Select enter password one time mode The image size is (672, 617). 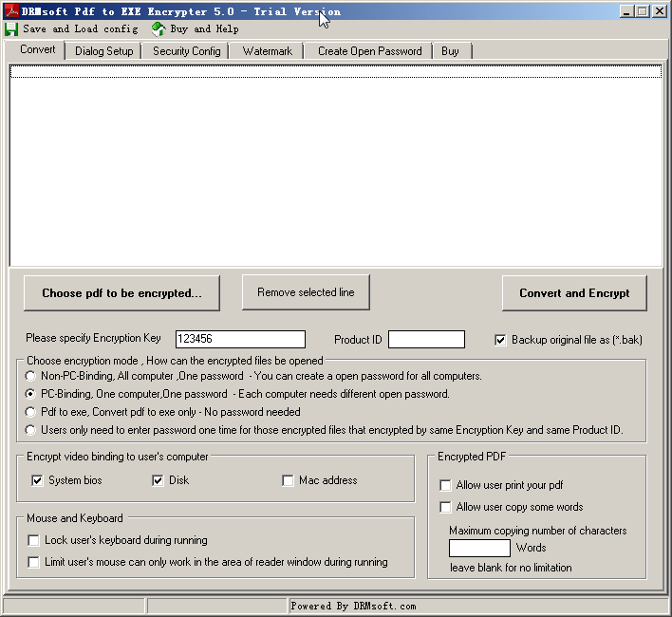(30, 430)
